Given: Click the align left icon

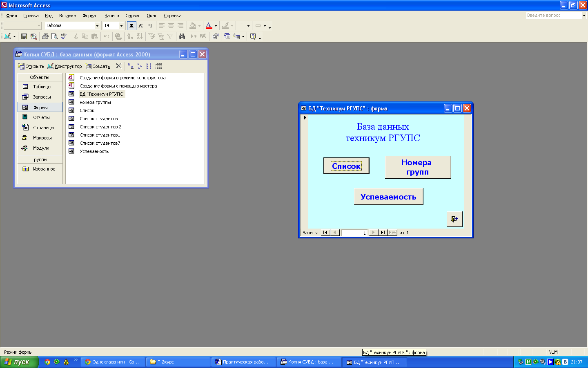Looking at the screenshot, I should pyautogui.click(x=162, y=26).
